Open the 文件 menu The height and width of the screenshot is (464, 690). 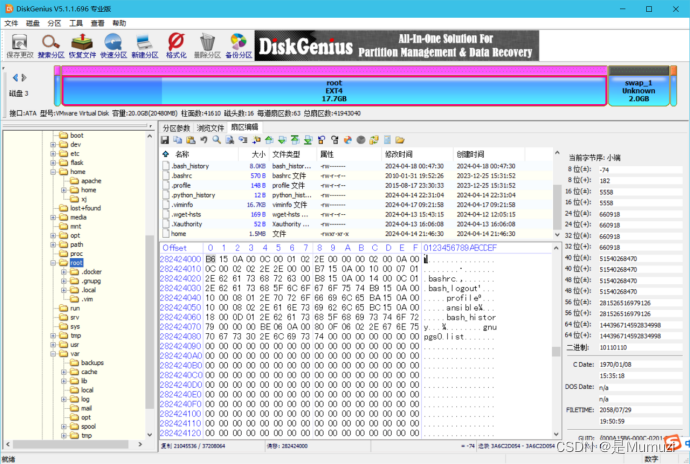(11, 23)
